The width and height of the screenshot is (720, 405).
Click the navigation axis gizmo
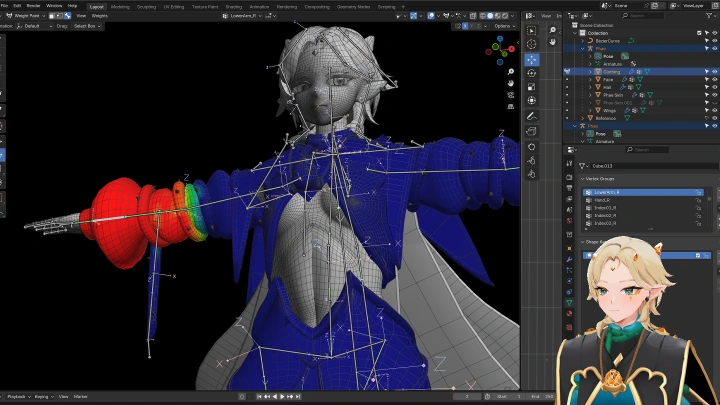click(500, 50)
